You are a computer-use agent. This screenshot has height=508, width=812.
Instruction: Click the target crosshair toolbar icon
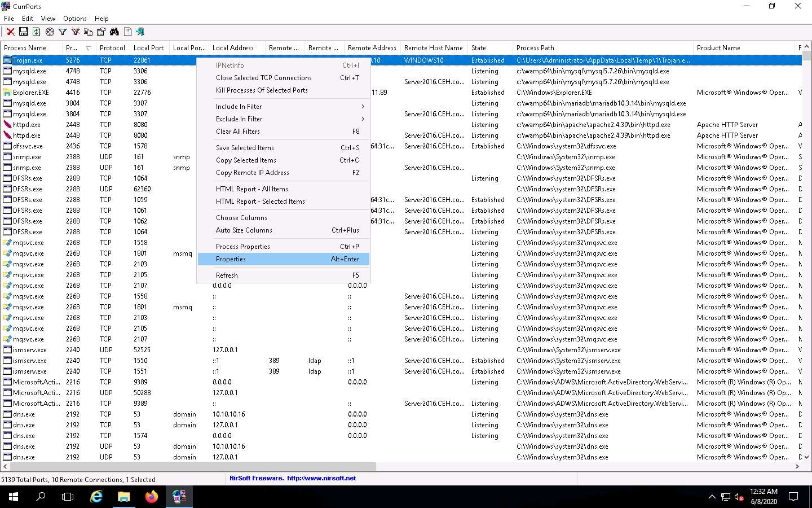pos(50,32)
